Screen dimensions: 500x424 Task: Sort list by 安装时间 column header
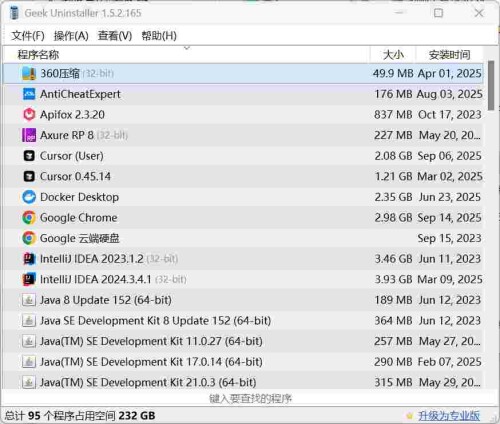[449, 55]
